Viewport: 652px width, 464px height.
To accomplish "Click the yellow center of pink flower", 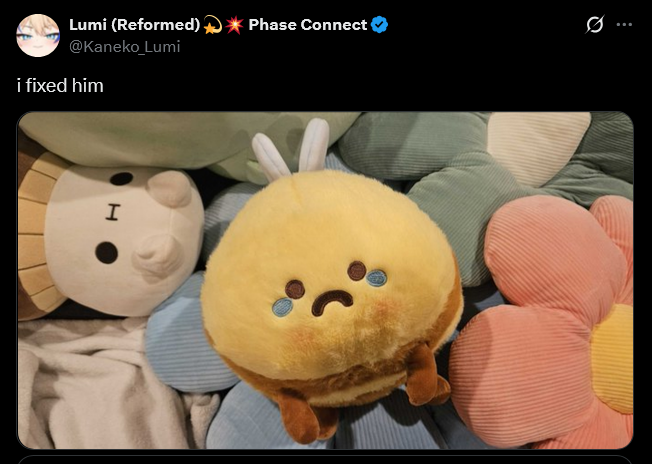I will (x=612, y=358).
